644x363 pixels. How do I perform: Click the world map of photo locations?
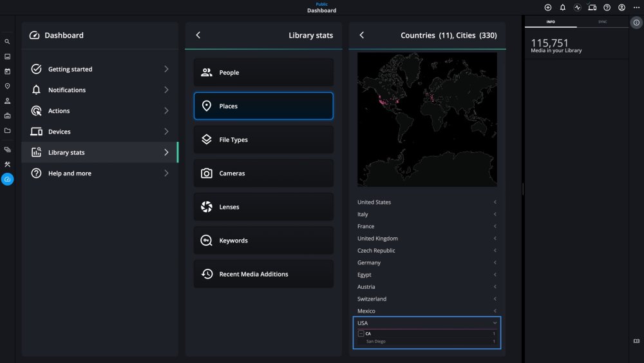(x=427, y=119)
